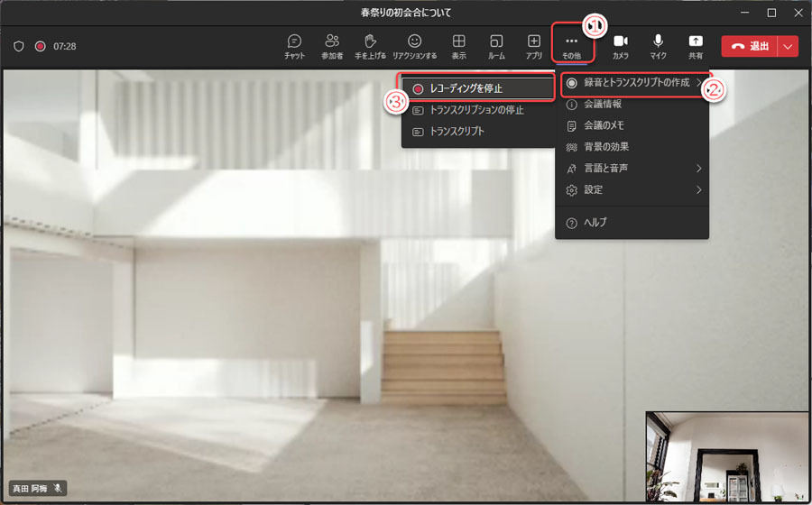Click the 真田 阿梅 name label
812x505 pixels.
click(x=30, y=488)
